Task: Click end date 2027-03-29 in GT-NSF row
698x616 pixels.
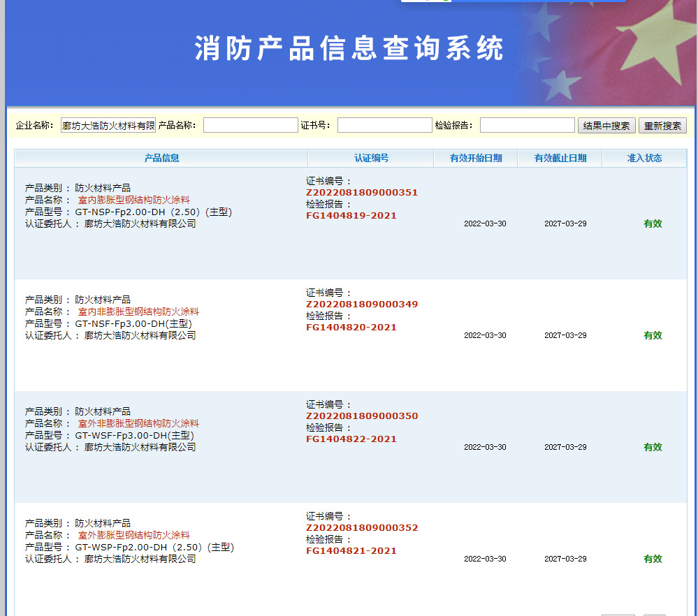Action: tap(565, 335)
